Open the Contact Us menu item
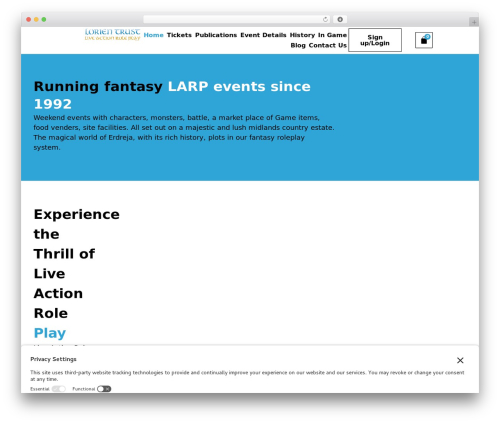The height and width of the screenshot is (423, 500). click(328, 45)
